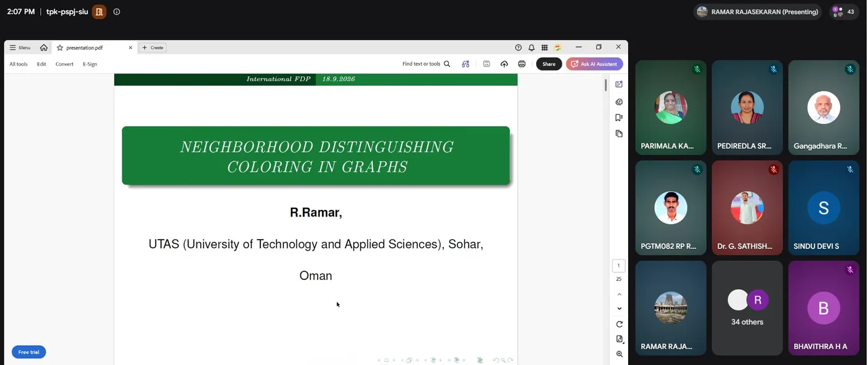Open the Acrobat Menu

pos(20,48)
